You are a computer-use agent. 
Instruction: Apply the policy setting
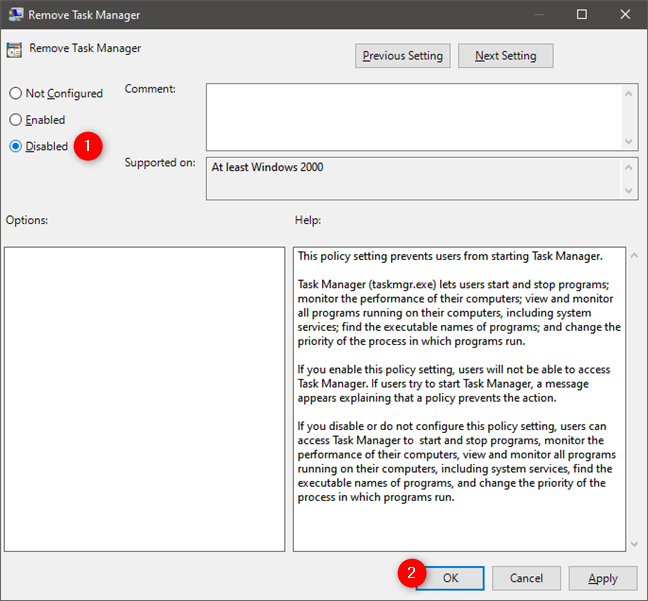click(x=602, y=578)
